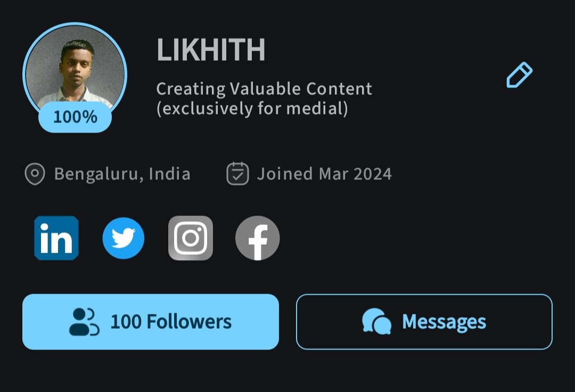Open the Messages button
This screenshot has width=575, height=392.
point(424,322)
